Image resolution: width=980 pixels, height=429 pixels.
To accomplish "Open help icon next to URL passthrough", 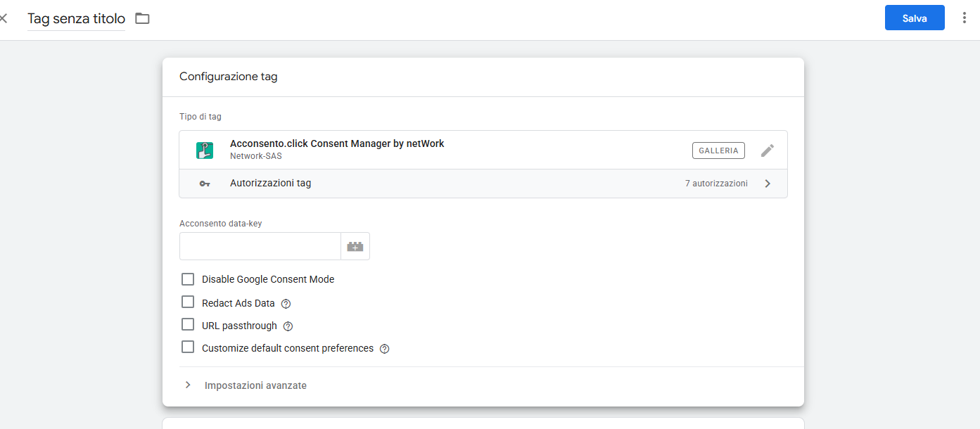I will tap(288, 326).
